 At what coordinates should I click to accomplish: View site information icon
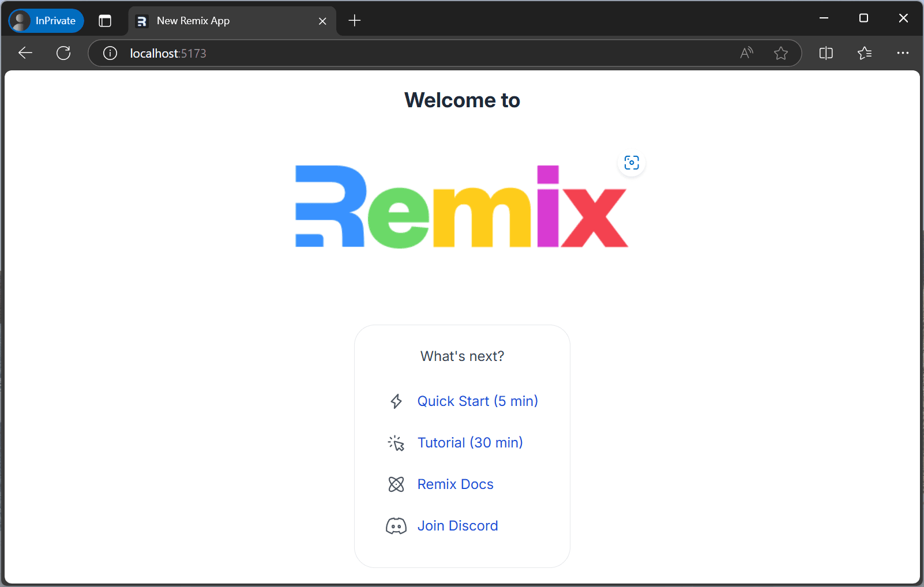[110, 53]
